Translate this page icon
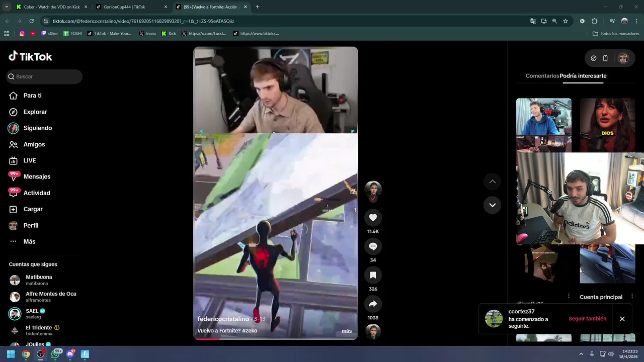 [533, 21]
